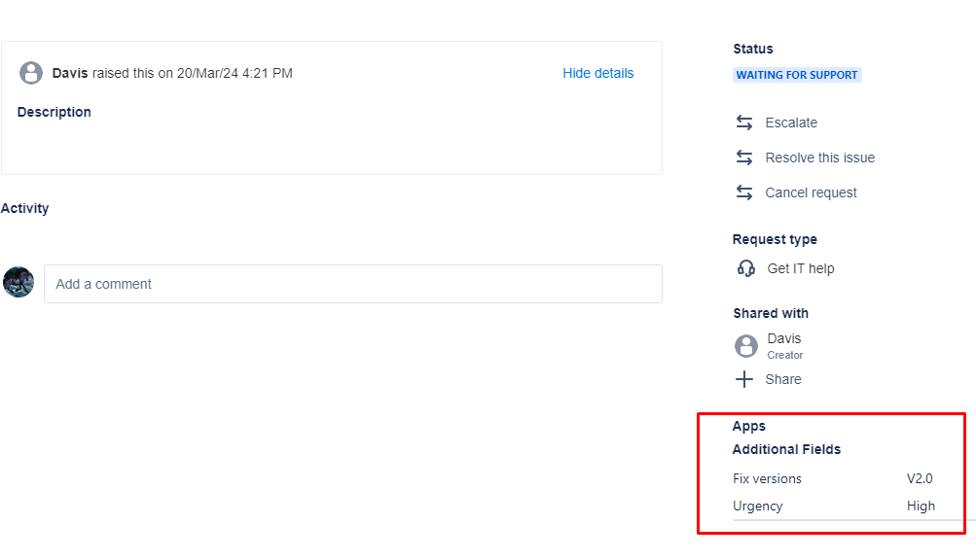Click the Add a comment field
The width and height of the screenshot is (976, 560).
(353, 284)
